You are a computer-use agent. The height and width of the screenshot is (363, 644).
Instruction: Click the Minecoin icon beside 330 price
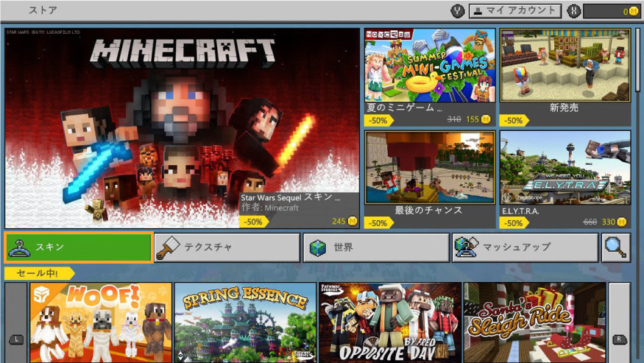coord(622,222)
